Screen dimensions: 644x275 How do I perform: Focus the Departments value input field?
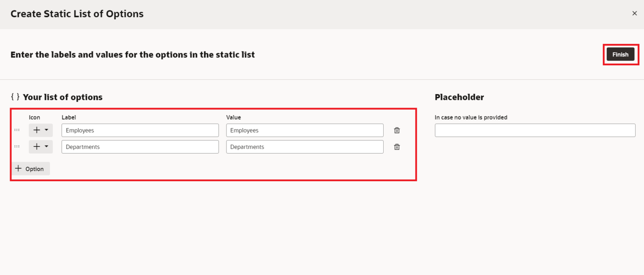tap(304, 147)
